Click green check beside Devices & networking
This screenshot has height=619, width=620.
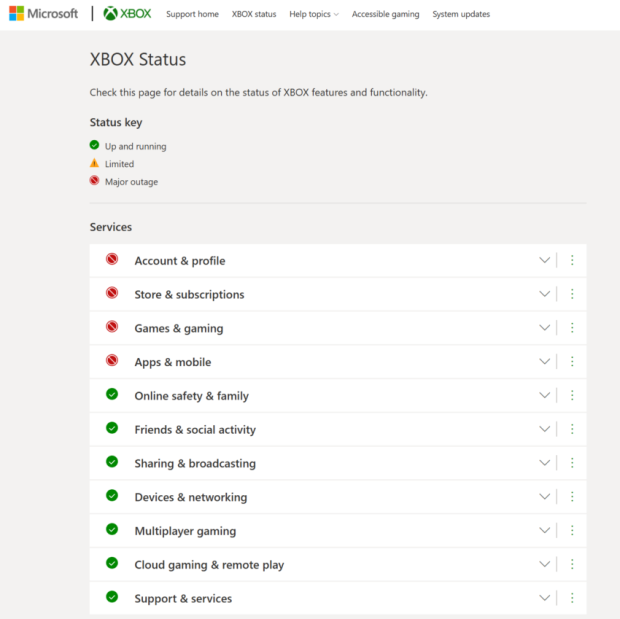click(x=112, y=495)
